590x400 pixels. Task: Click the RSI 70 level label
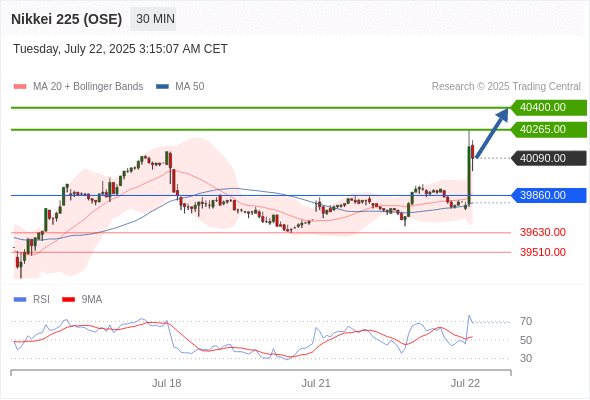[x=526, y=321]
